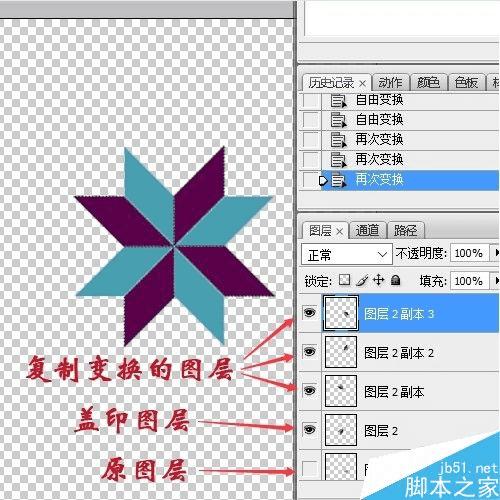
Task: Hide layer 图层 2 副本
Action: [x=310, y=390]
